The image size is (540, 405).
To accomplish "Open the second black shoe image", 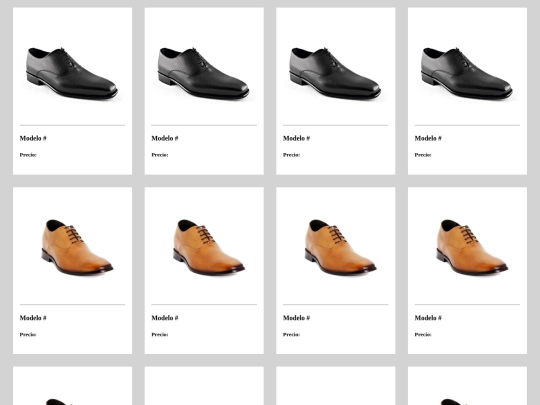I will pyautogui.click(x=204, y=74).
